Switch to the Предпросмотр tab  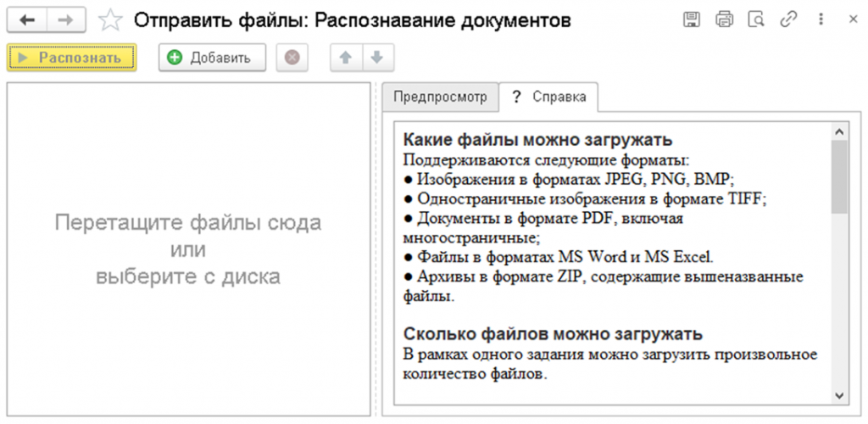[x=440, y=97]
